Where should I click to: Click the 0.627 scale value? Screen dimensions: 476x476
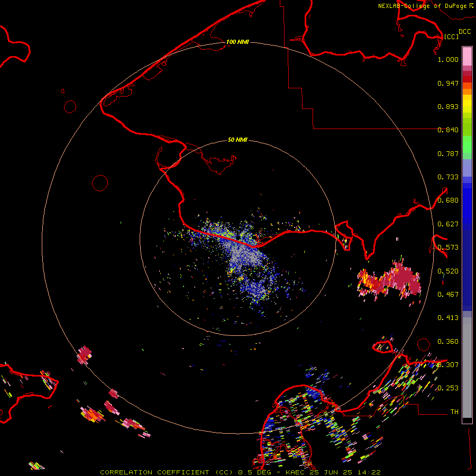448,224
